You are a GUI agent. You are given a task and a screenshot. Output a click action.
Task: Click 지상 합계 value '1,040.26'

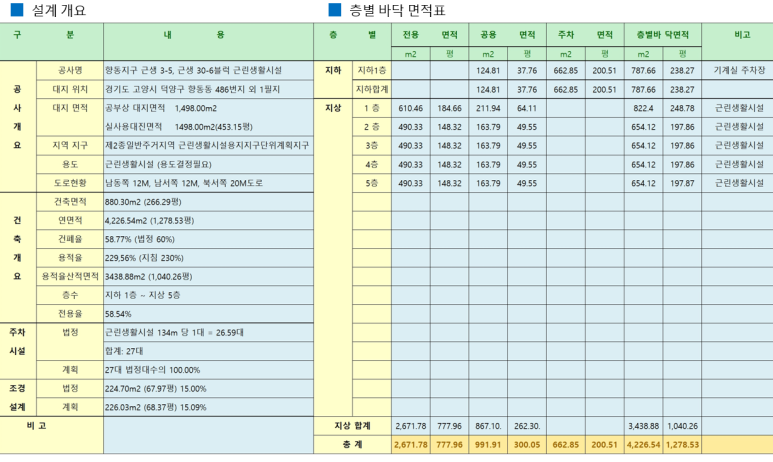pos(682,426)
